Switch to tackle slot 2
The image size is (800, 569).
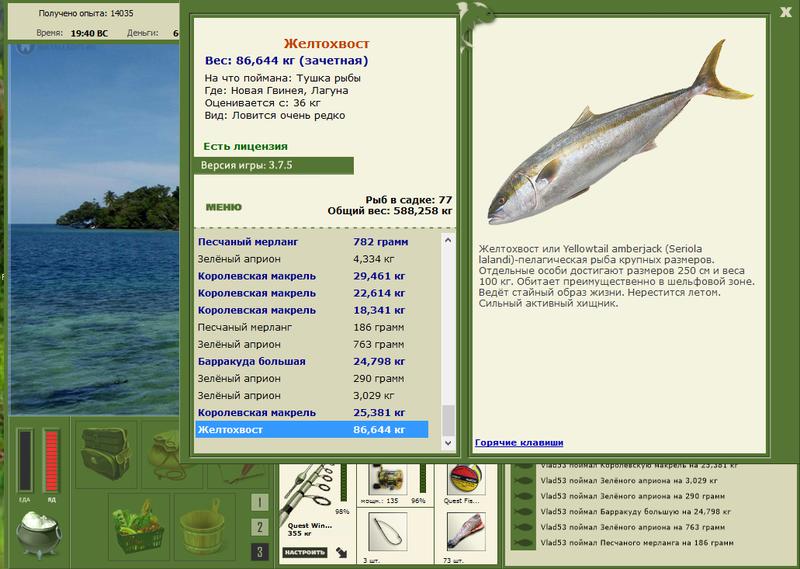(260, 527)
